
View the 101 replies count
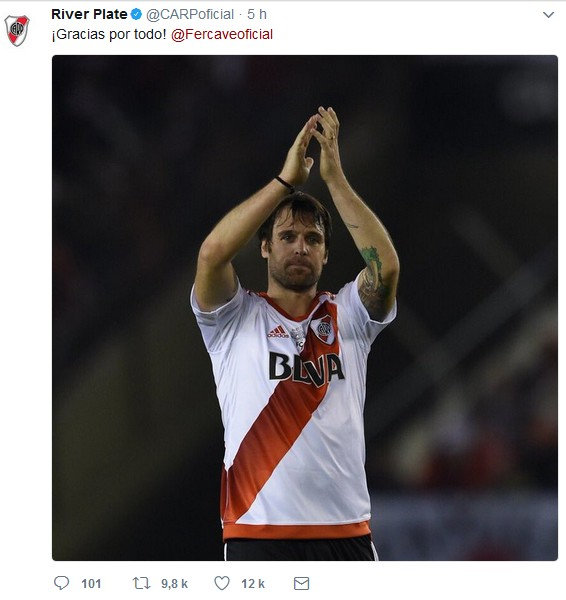pyautogui.click(x=91, y=584)
